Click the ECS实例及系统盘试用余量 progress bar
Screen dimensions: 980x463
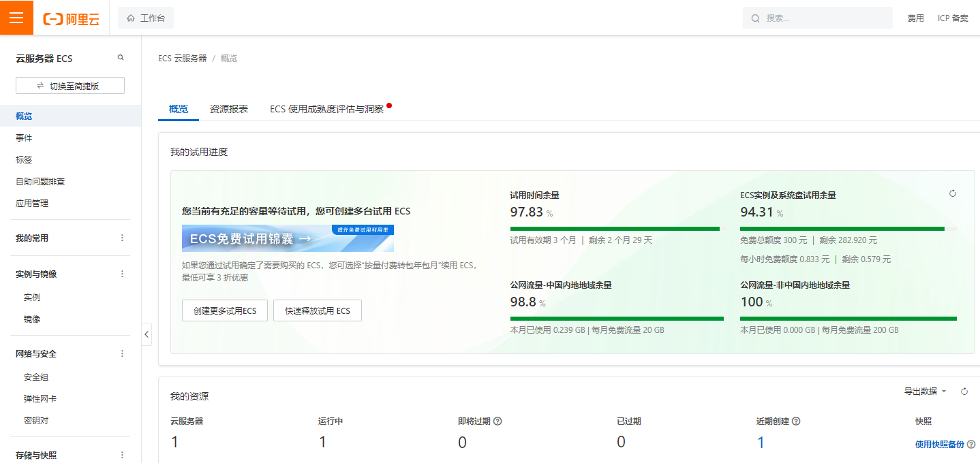(x=848, y=229)
